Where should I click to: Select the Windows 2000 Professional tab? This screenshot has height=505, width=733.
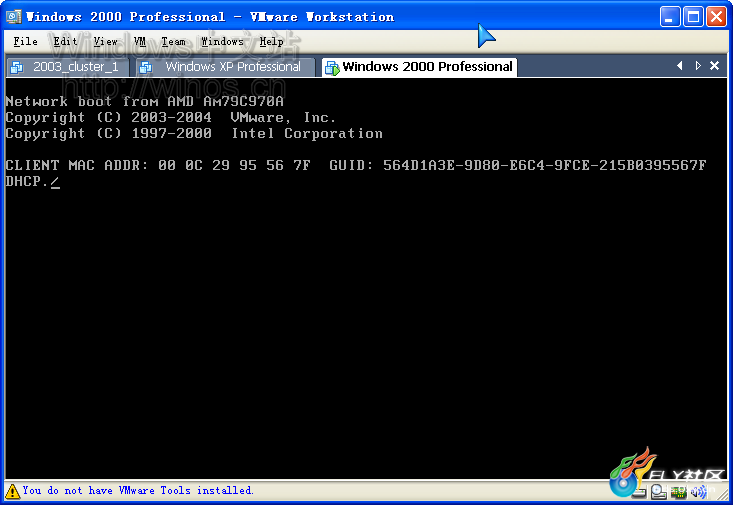tap(419, 67)
